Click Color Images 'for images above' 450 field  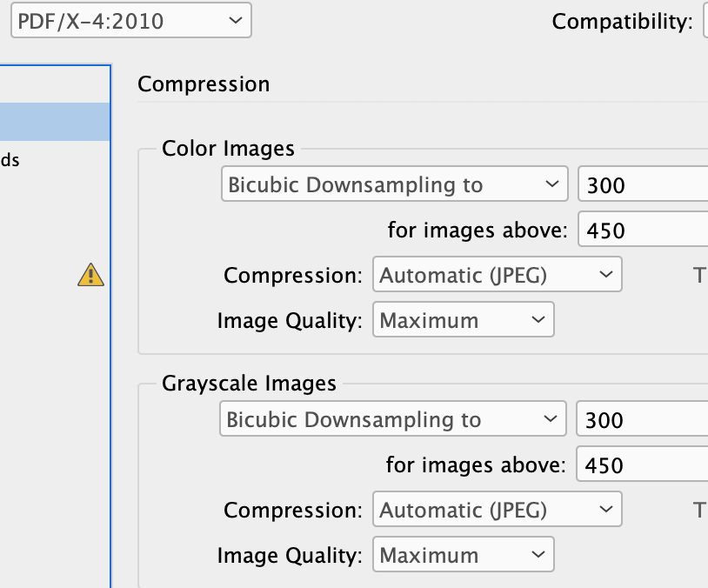(x=643, y=229)
